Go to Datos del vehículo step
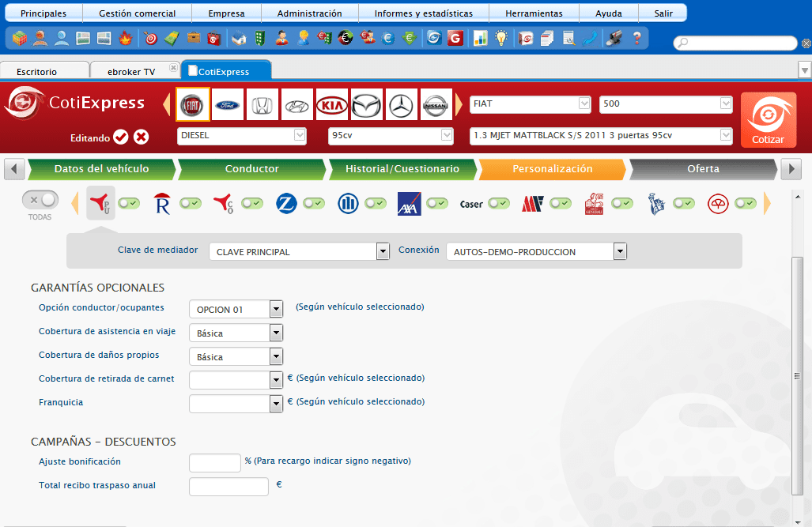Viewport: 812px width, 527px height. click(x=101, y=169)
